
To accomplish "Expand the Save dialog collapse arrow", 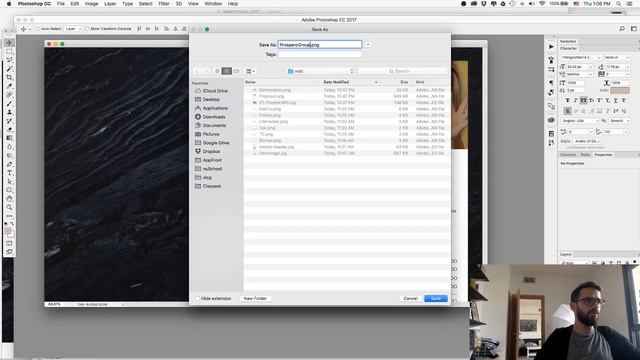I will [x=368, y=44].
